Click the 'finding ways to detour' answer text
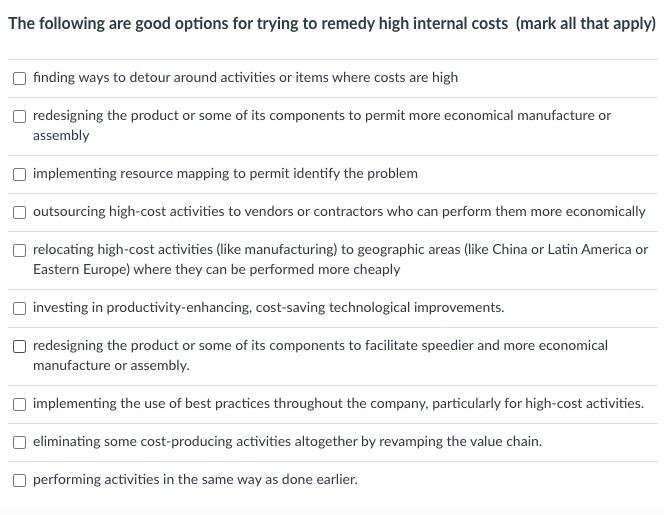The width and height of the screenshot is (664, 515). point(246,78)
